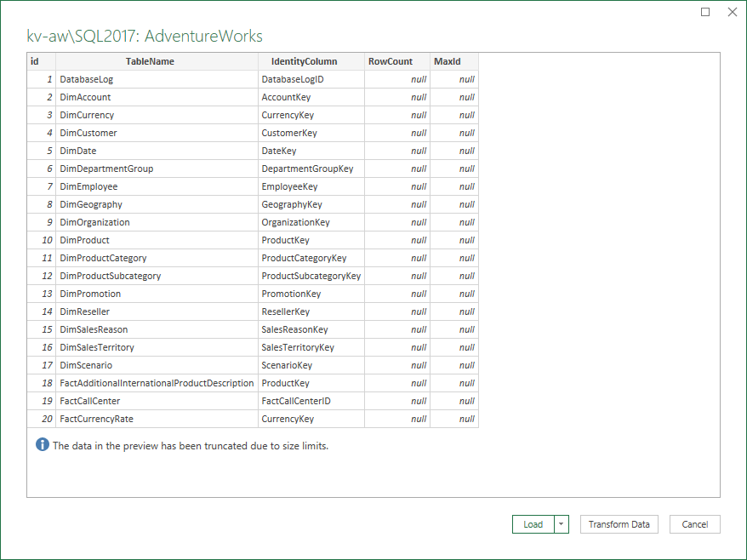This screenshot has width=747, height=560.
Task: Click the DimCustomer cell
Action: 157,133
